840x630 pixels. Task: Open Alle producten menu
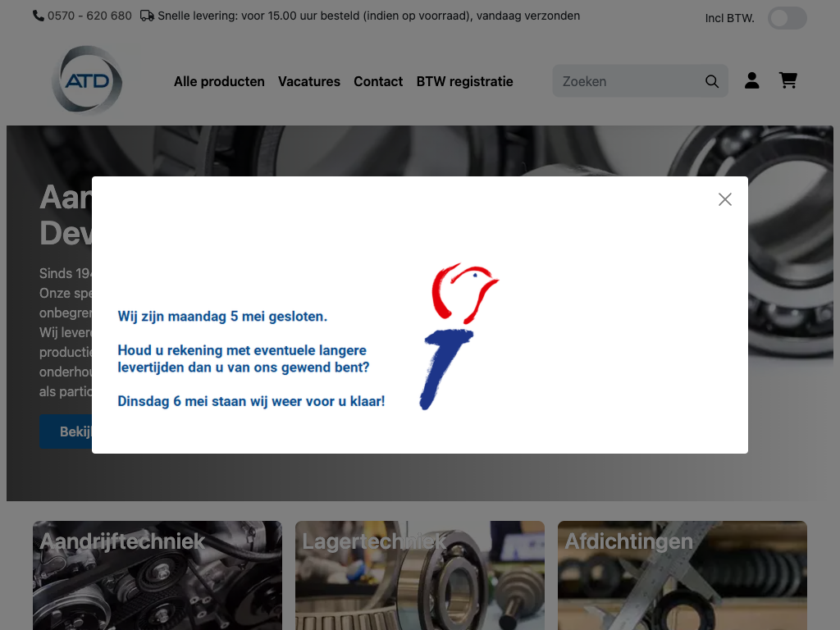[219, 81]
